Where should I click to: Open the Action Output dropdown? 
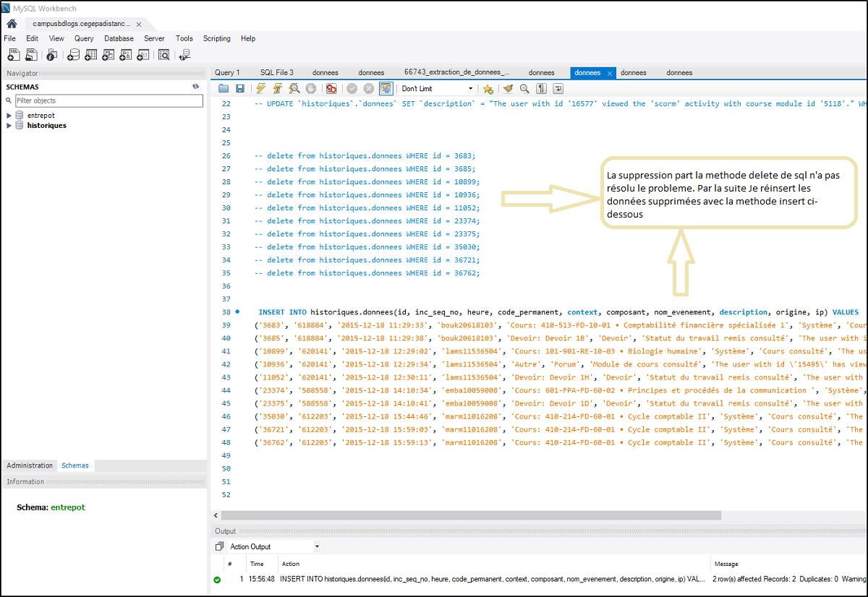click(317, 546)
